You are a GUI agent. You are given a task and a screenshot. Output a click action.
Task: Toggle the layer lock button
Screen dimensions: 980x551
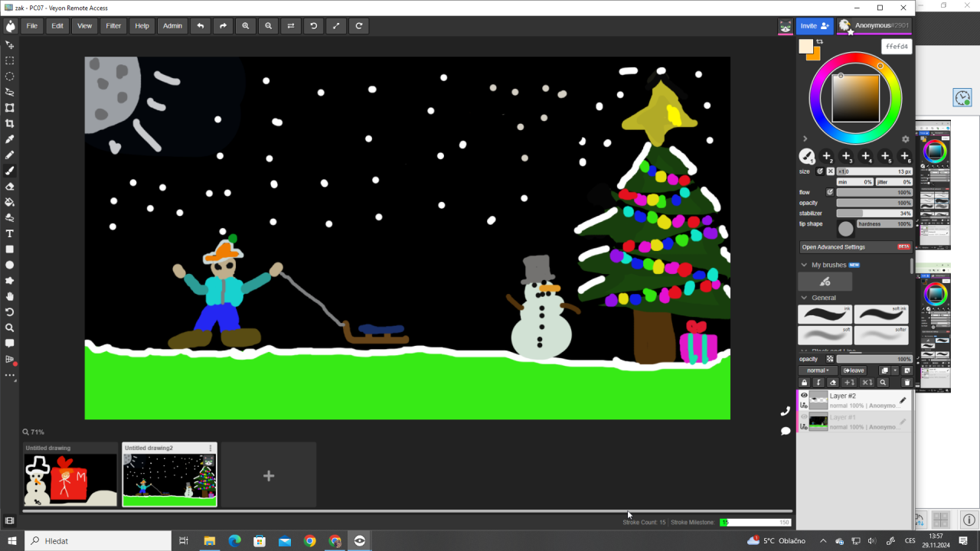pos(804,383)
